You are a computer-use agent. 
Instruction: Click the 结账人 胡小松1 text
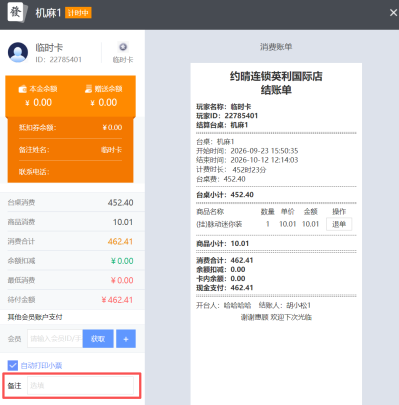click(x=285, y=305)
